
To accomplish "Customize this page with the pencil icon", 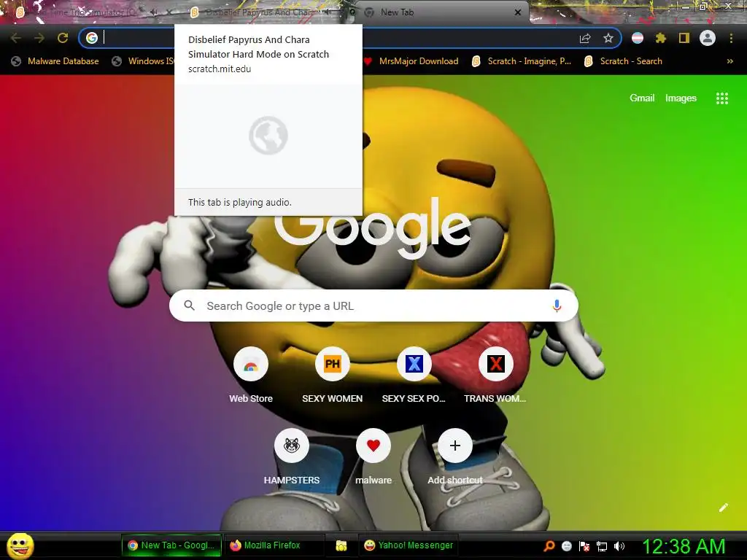I will coord(723,507).
